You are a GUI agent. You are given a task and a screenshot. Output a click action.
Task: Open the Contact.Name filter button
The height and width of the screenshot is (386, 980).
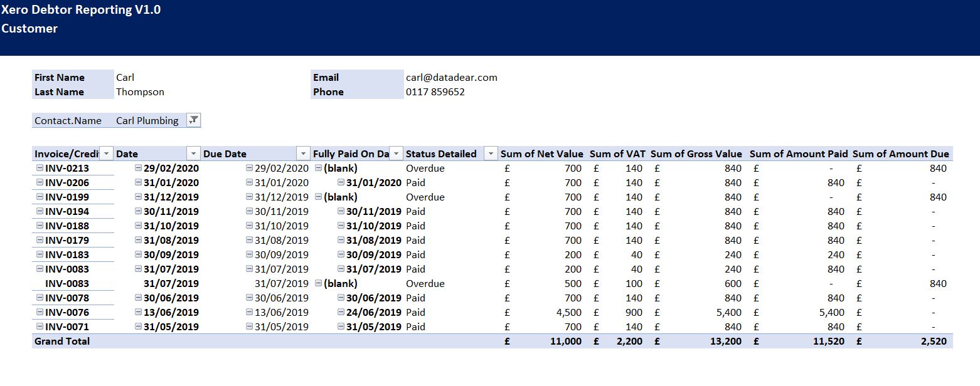[x=194, y=120]
